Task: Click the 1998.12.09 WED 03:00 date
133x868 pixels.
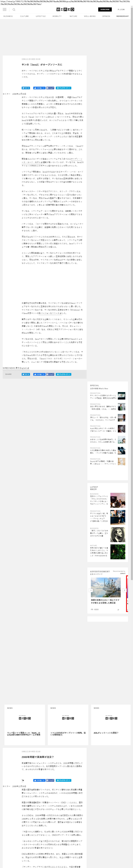Action: coord(31,59)
